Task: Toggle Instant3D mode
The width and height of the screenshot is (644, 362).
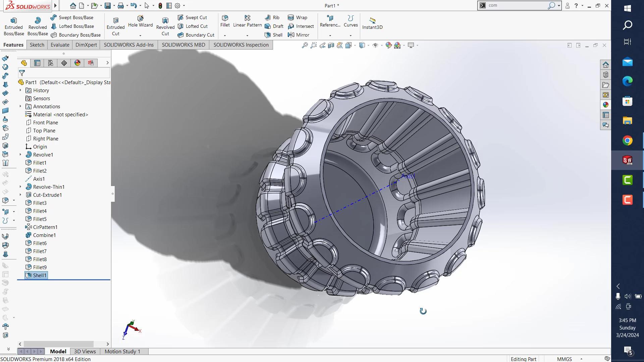Action: click(372, 23)
